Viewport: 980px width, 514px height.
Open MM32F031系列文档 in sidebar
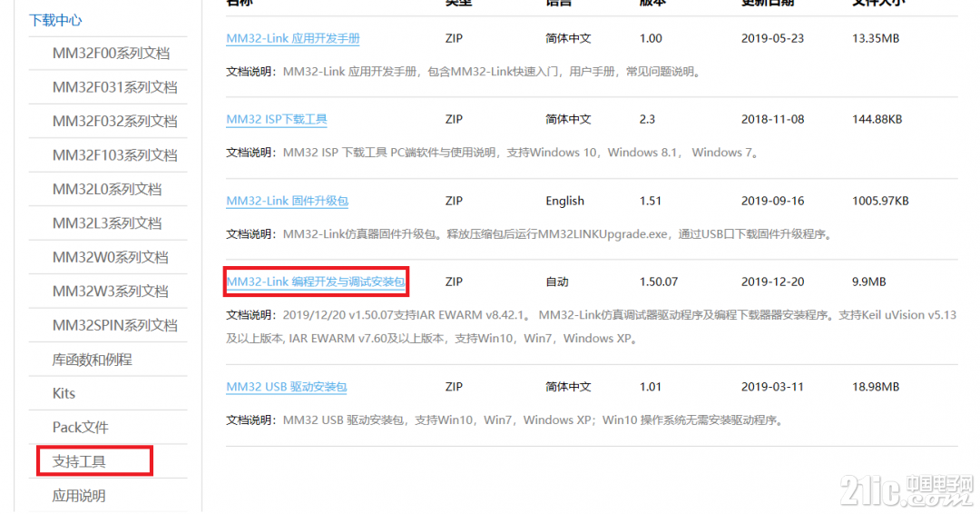[x=114, y=87]
